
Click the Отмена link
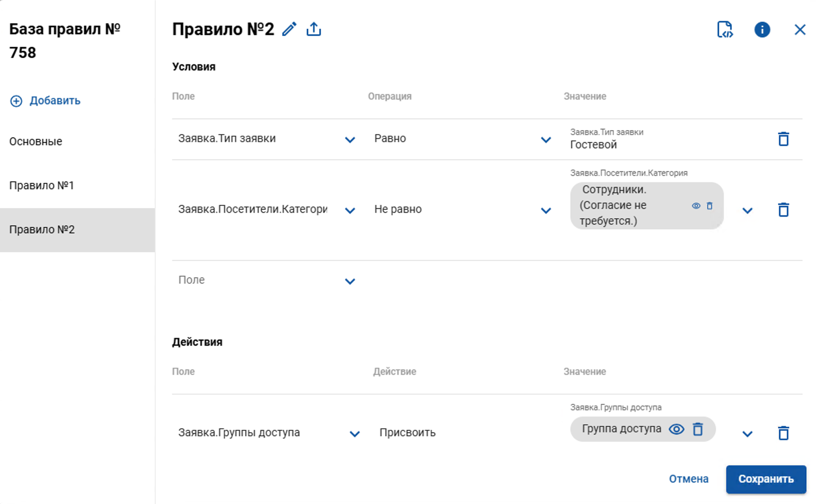click(x=689, y=479)
